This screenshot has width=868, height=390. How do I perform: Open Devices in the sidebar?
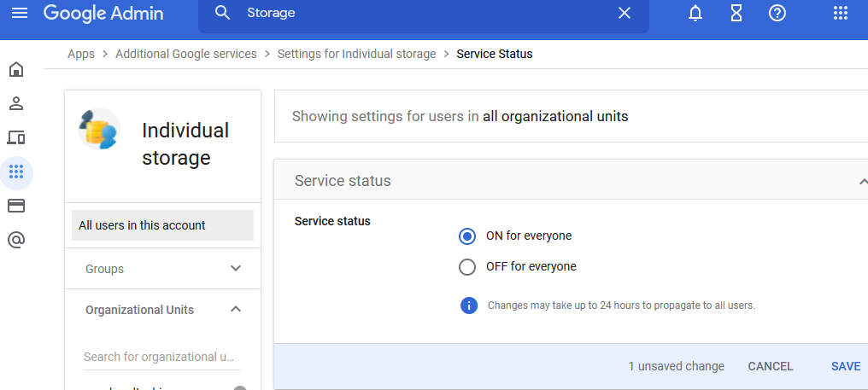[x=16, y=137]
